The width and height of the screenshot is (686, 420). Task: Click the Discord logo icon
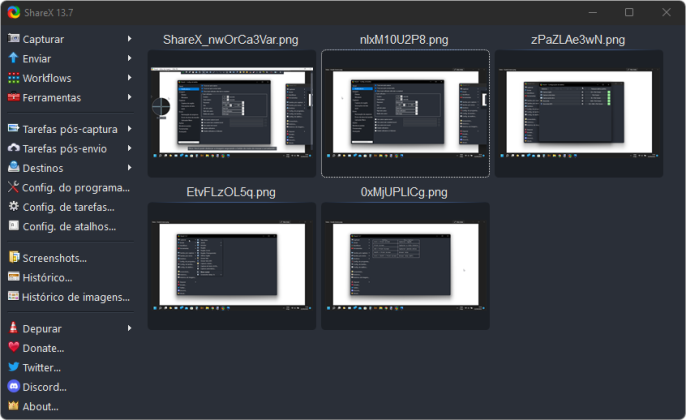[x=14, y=386]
